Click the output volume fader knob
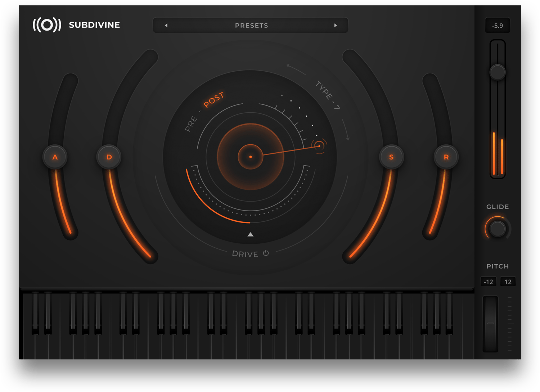The height and width of the screenshot is (392, 540). tap(498, 72)
